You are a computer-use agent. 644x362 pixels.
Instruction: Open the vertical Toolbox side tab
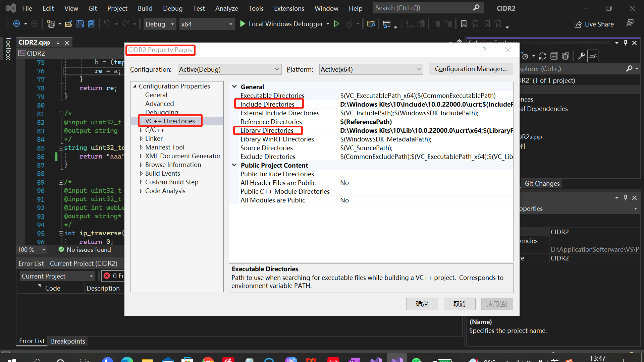tap(8, 49)
